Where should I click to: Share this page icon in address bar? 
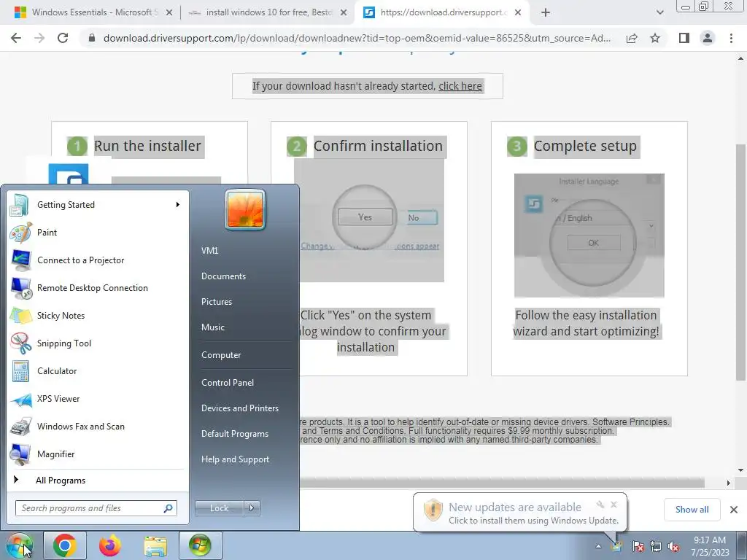click(632, 38)
